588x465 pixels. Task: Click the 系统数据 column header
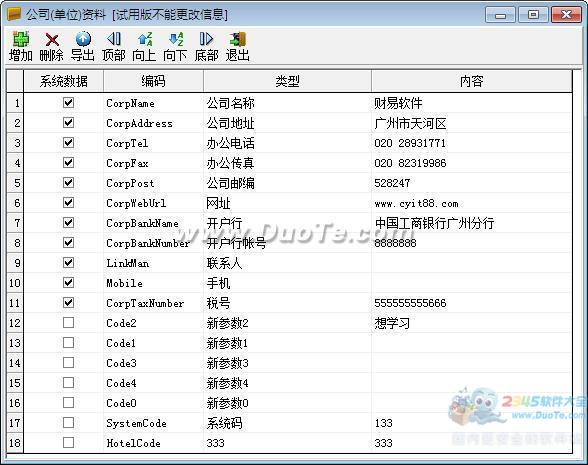pos(63,81)
